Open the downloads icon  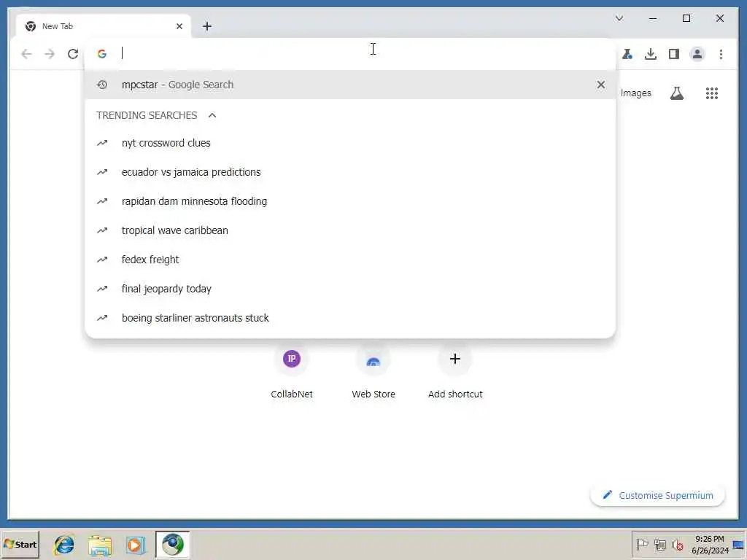click(650, 54)
